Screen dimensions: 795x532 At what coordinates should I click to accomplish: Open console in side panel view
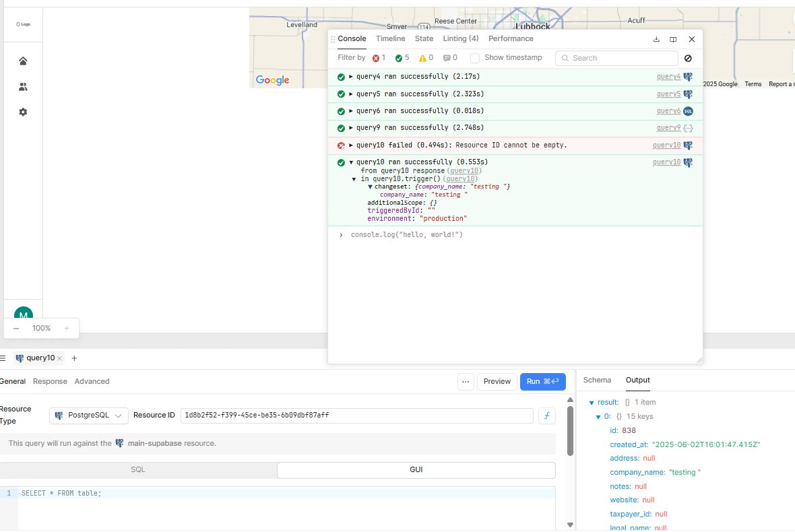(673, 39)
